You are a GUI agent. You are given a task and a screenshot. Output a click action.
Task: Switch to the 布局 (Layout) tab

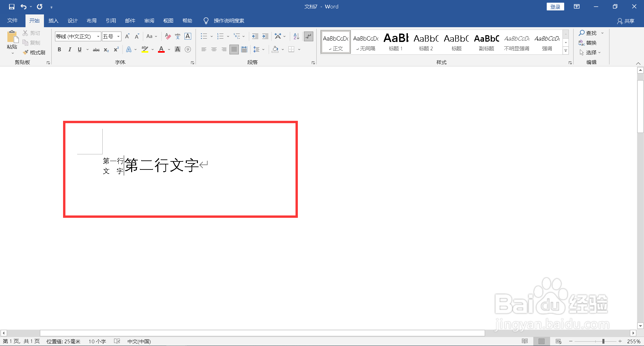[92, 20]
